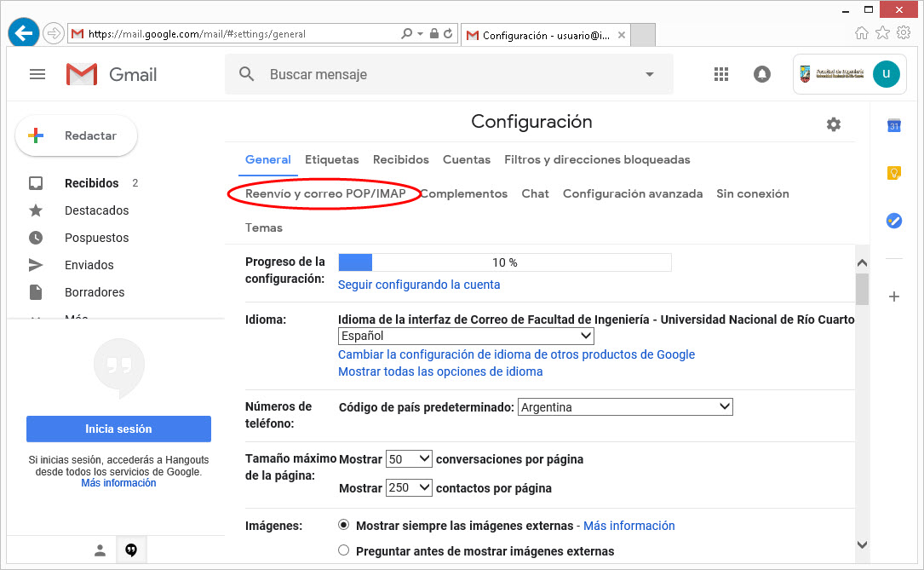Click the padlock security icon
924x570 pixels.
pyautogui.click(x=433, y=33)
